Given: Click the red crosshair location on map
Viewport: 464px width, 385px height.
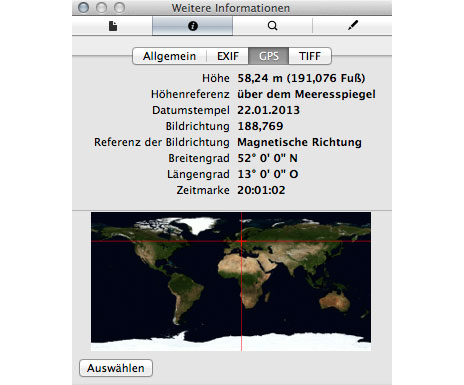Looking at the screenshot, I should pyautogui.click(x=241, y=241).
